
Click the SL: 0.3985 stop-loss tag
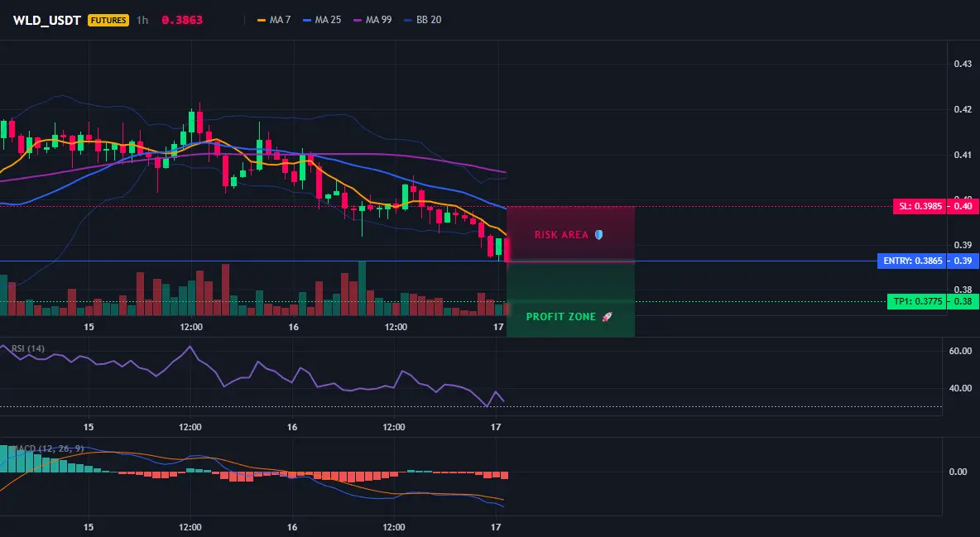pos(919,206)
